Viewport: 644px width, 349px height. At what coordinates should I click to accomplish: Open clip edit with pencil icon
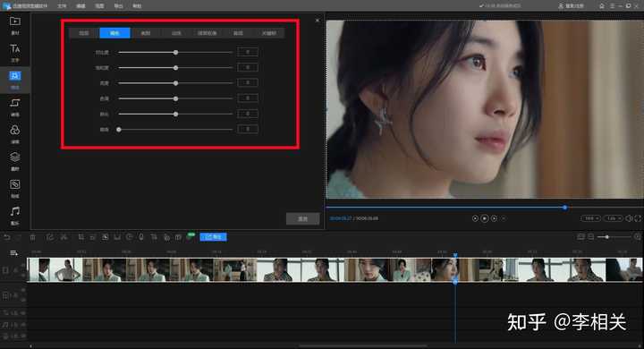click(x=50, y=237)
